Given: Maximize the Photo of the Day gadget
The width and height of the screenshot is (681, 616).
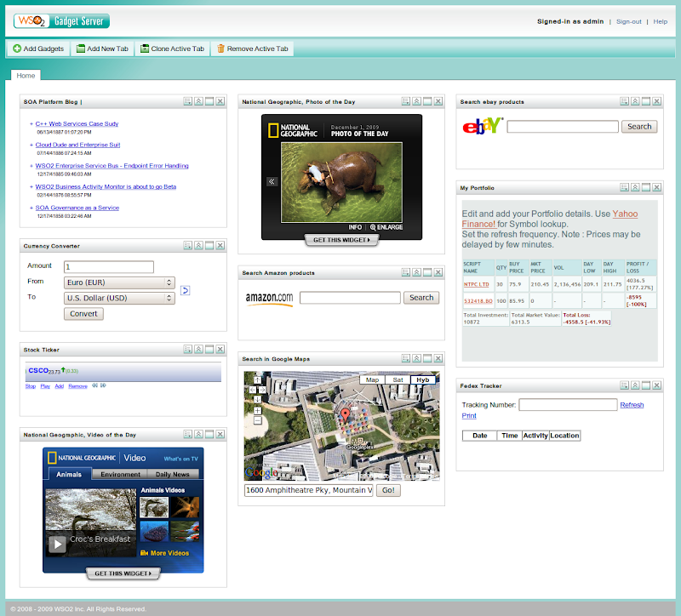Looking at the screenshot, I should [x=427, y=101].
